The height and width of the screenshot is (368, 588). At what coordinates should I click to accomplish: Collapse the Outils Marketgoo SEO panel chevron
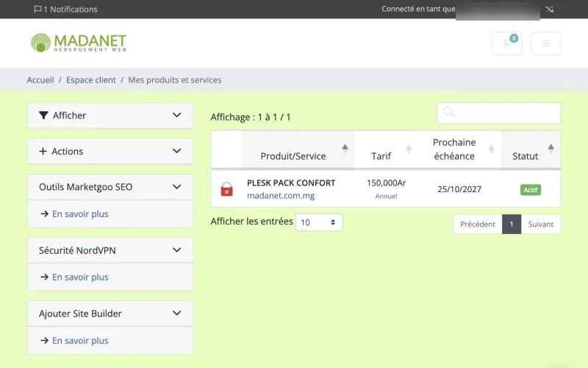(x=176, y=187)
